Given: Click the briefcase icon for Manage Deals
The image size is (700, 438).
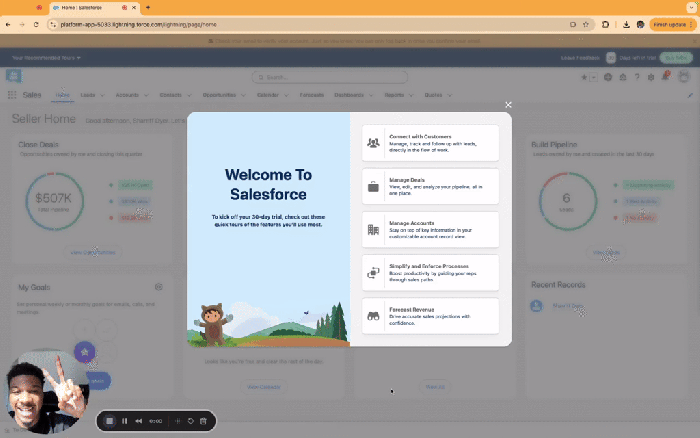Looking at the screenshot, I should 373,186.
